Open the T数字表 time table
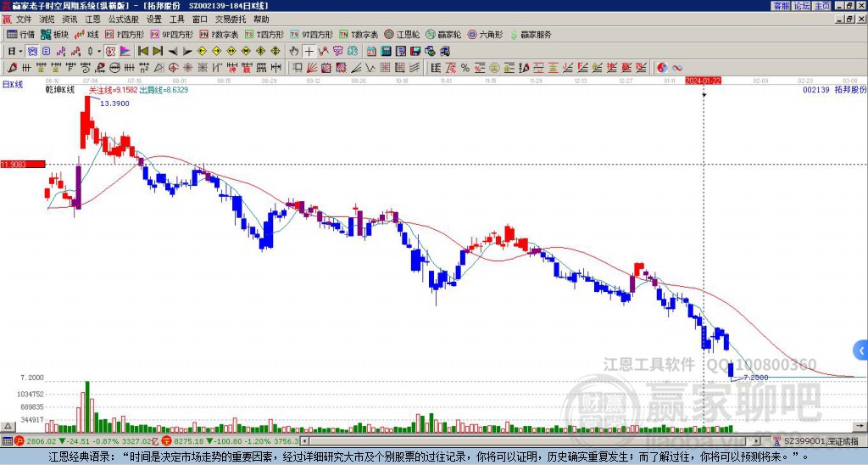868x465 pixels. pyautogui.click(x=359, y=34)
